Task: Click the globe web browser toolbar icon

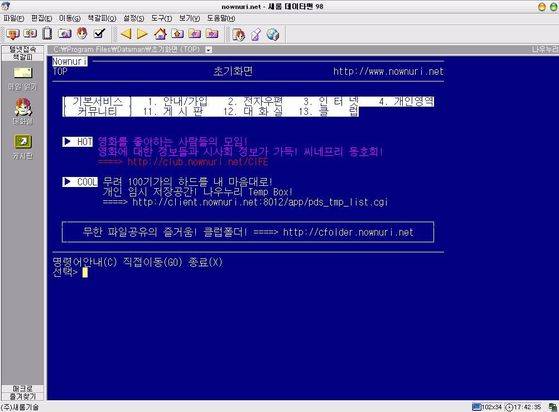Action: pyautogui.click(x=273, y=35)
